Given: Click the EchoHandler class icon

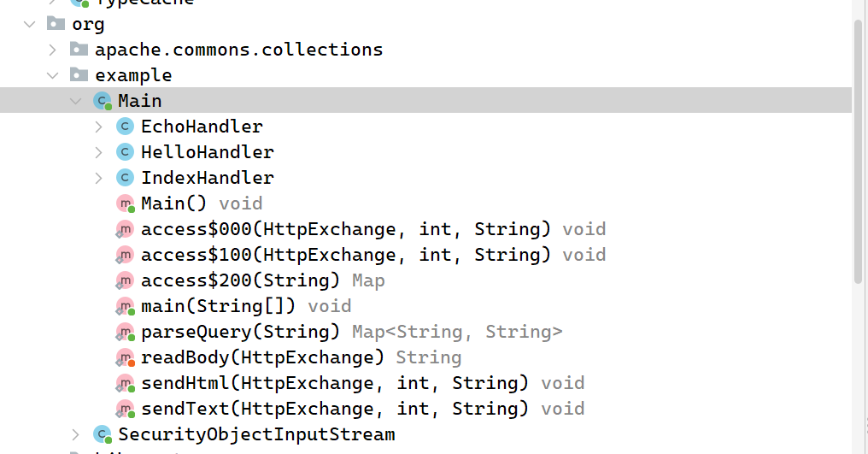Looking at the screenshot, I should tap(125, 127).
